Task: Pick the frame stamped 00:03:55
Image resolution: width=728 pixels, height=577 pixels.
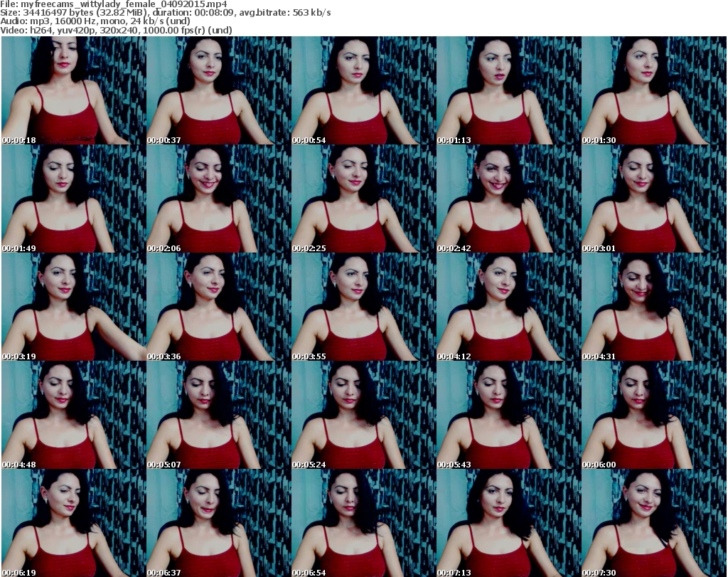Action: [x=363, y=307]
